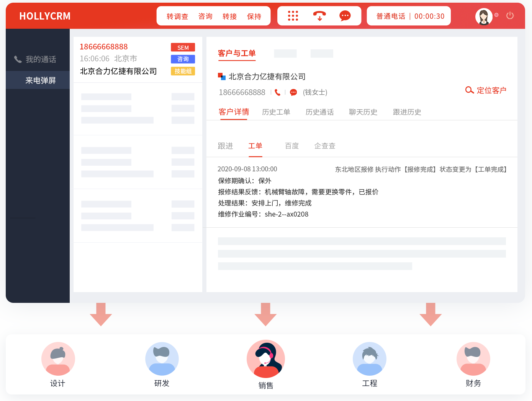Click the 转调查 button
Image resolution: width=532 pixels, height=401 pixels.
[177, 16]
